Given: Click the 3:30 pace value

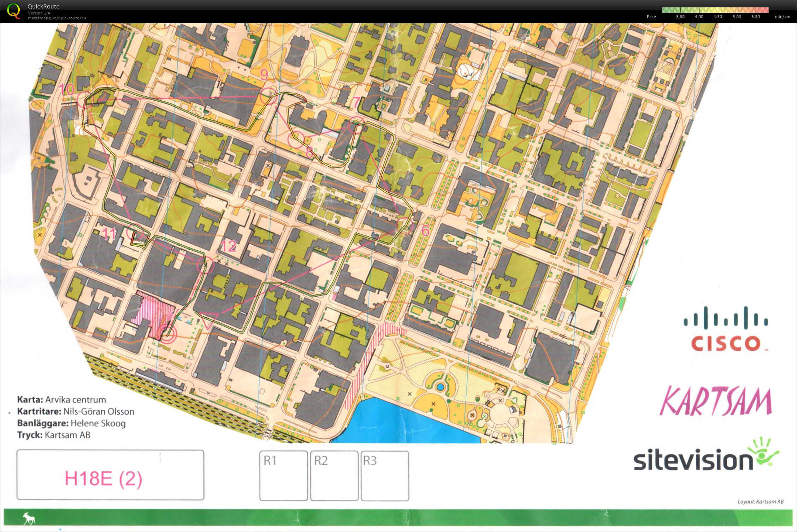Looking at the screenshot, I should coord(680,17).
